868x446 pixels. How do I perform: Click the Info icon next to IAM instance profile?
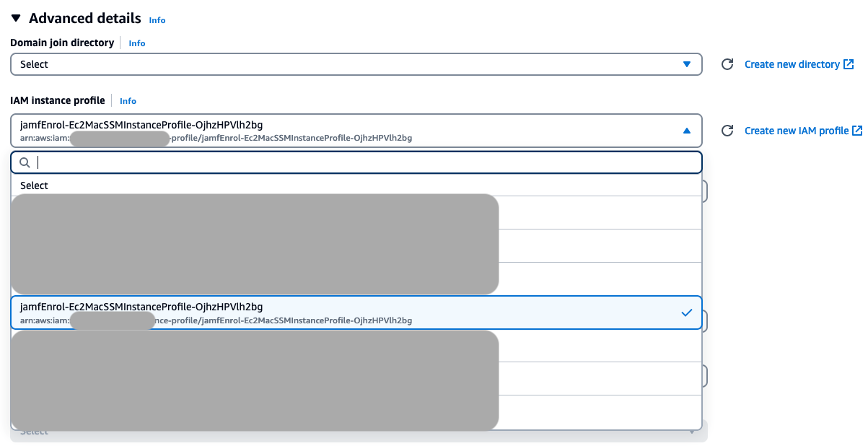point(128,101)
